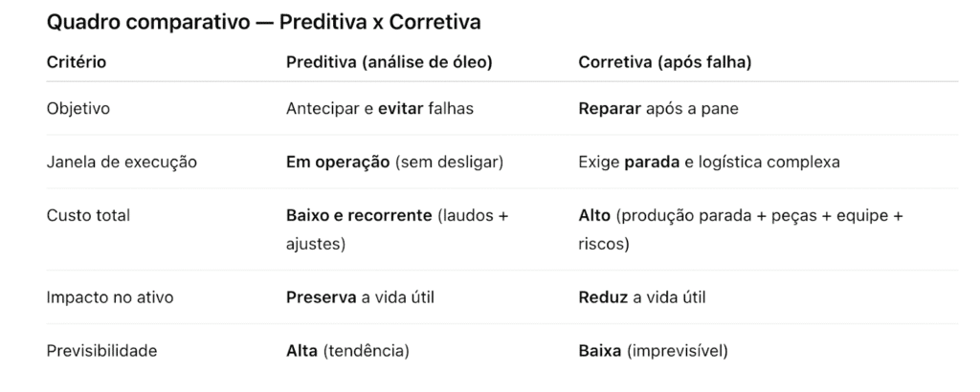Image resolution: width=980 pixels, height=392 pixels.
Task: Click the 'Quadro comparativo — Preditiva x Corretiva' heading
Action: [x=263, y=21]
